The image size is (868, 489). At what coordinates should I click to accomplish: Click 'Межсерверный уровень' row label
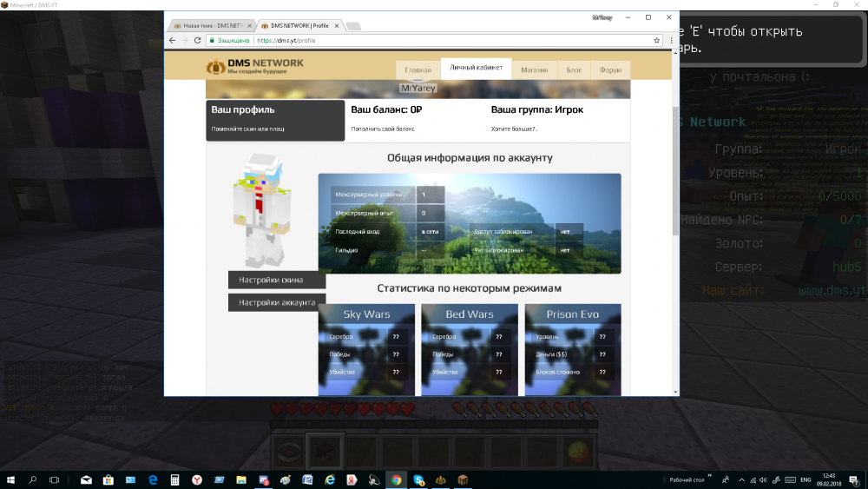(x=369, y=195)
